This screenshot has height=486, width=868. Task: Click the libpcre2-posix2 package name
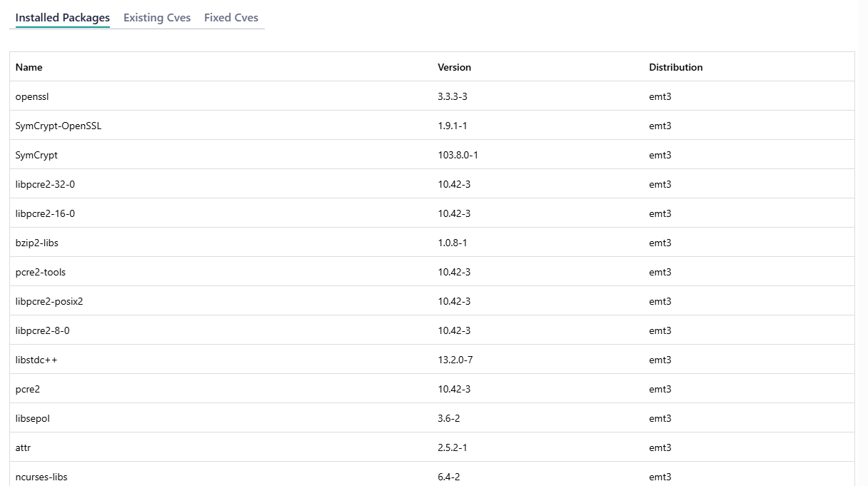pos(49,301)
